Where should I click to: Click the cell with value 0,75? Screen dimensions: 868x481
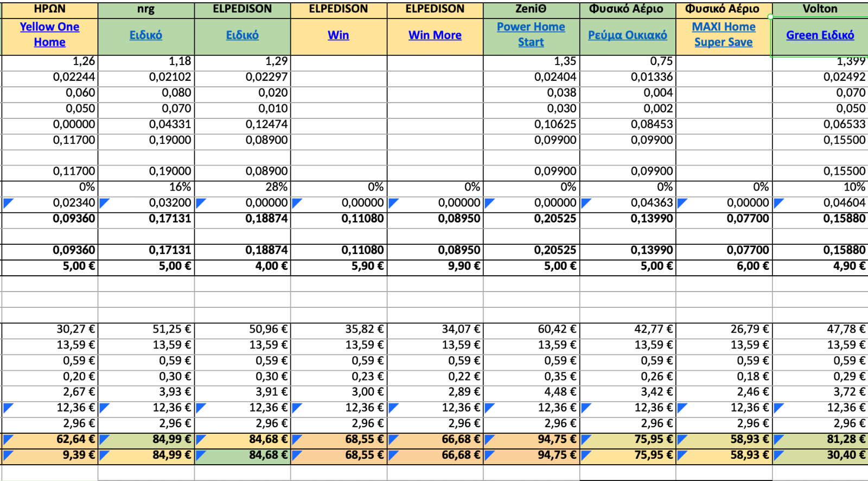point(628,62)
